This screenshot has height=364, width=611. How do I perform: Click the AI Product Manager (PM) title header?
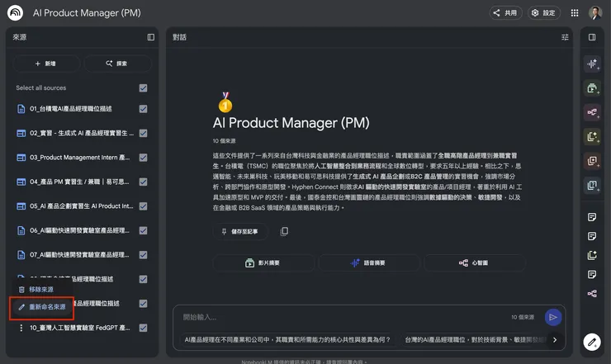pos(87,13)
